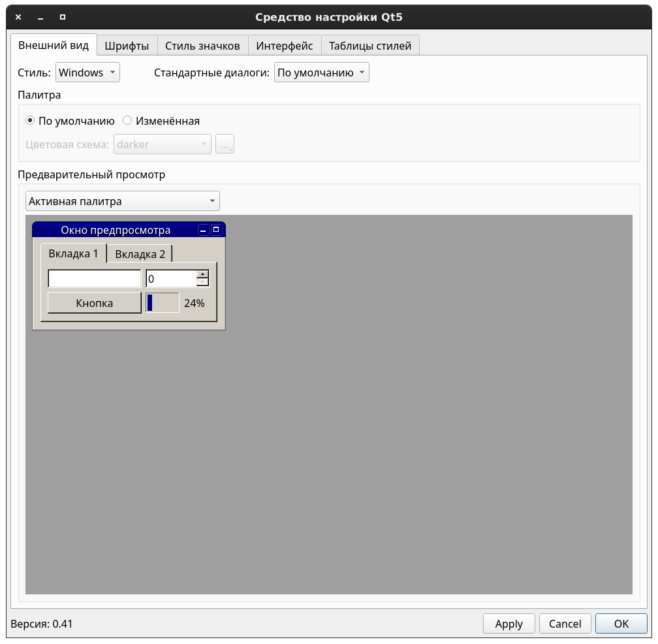Minimize the Qt5 settings window
The height and width of the screenshot is (644, 658).
pos(40,17)
